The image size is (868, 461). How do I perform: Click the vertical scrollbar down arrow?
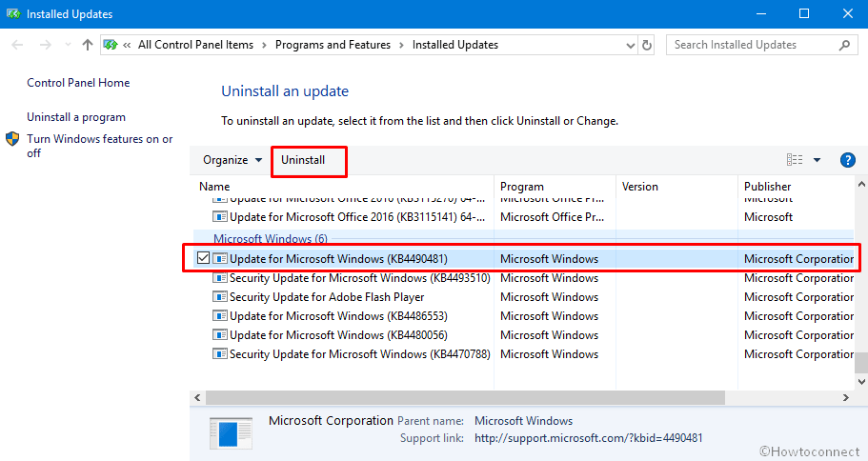pos(861,381)
